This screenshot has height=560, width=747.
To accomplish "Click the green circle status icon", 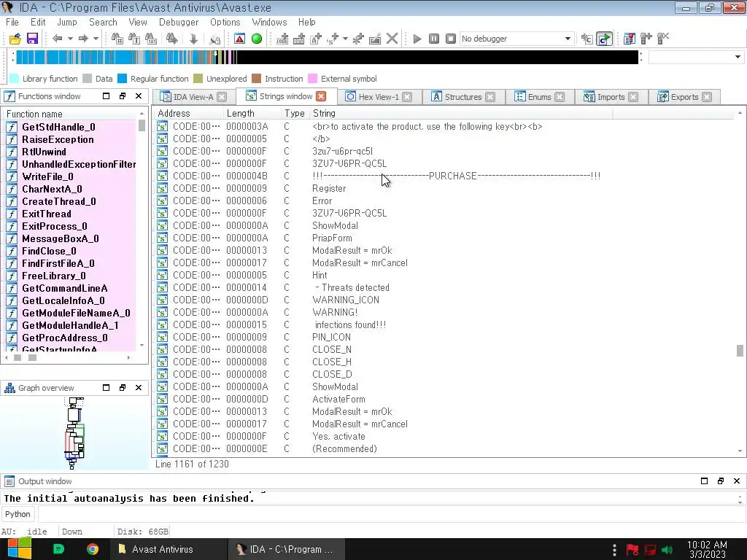I will [x=257, y=39].
